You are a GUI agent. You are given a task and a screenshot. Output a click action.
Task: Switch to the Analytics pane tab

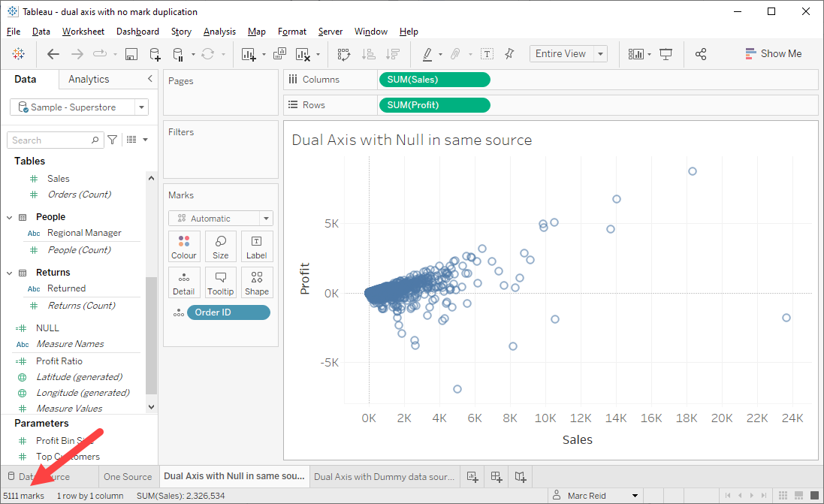click(89, 80)
